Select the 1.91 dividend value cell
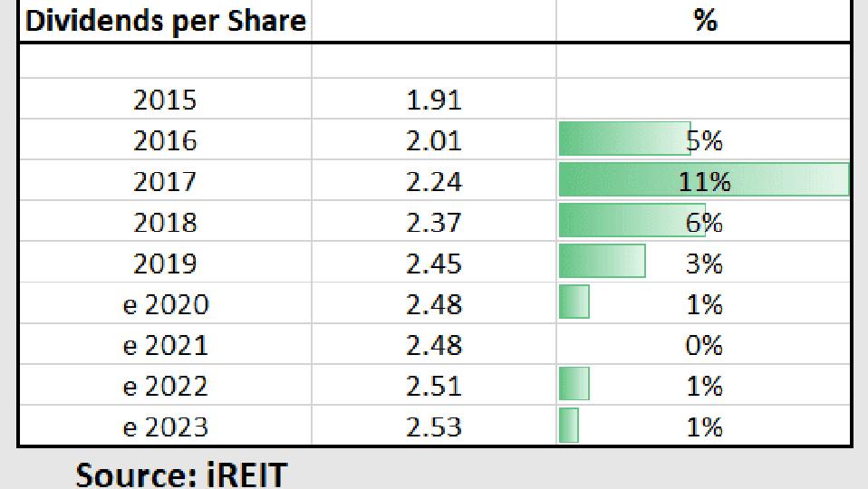Viewport: 868px width, 489px height. tap(433, 100)
